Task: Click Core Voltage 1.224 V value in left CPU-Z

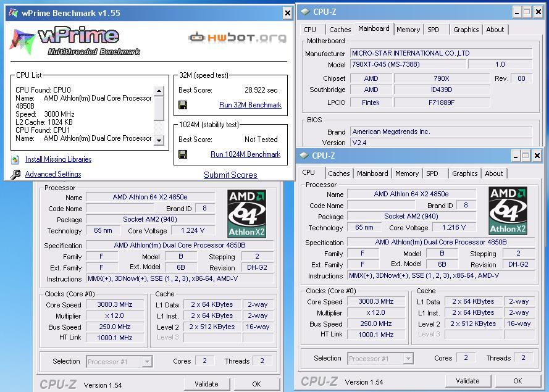Action: pos(193,230)
